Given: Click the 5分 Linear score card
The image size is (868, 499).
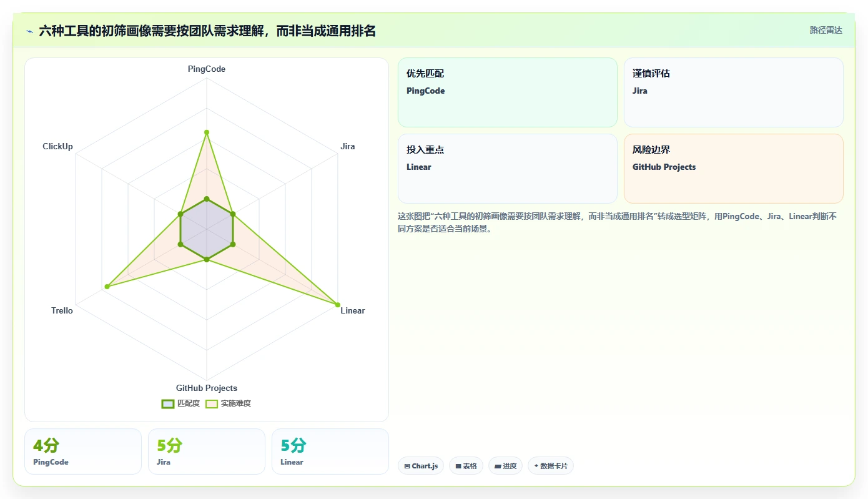Looking at the screenshot, I should 330,452.
